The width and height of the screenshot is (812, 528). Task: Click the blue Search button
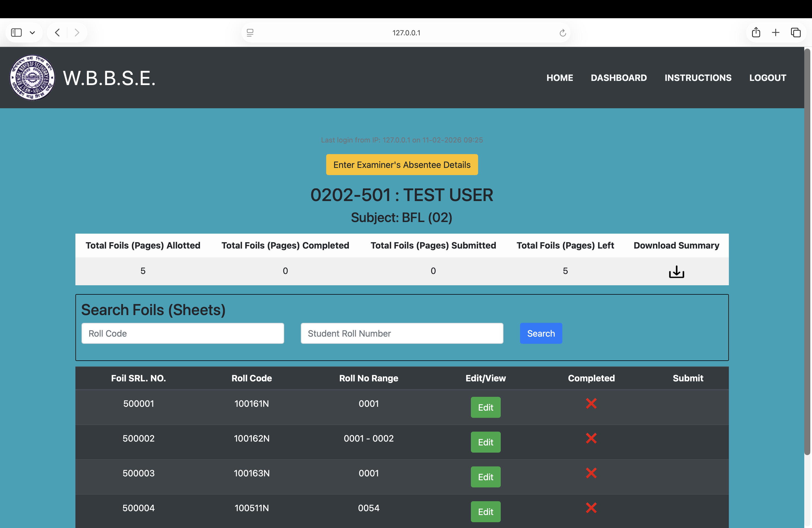click(541, 333)
